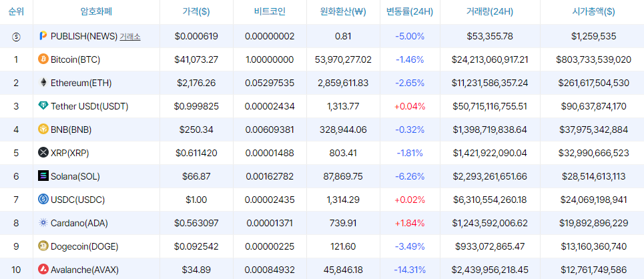644x279 pixels.
Task: Open the 거래소 link next to PUBLISH(NEWS)
Action: coord(129,37)
